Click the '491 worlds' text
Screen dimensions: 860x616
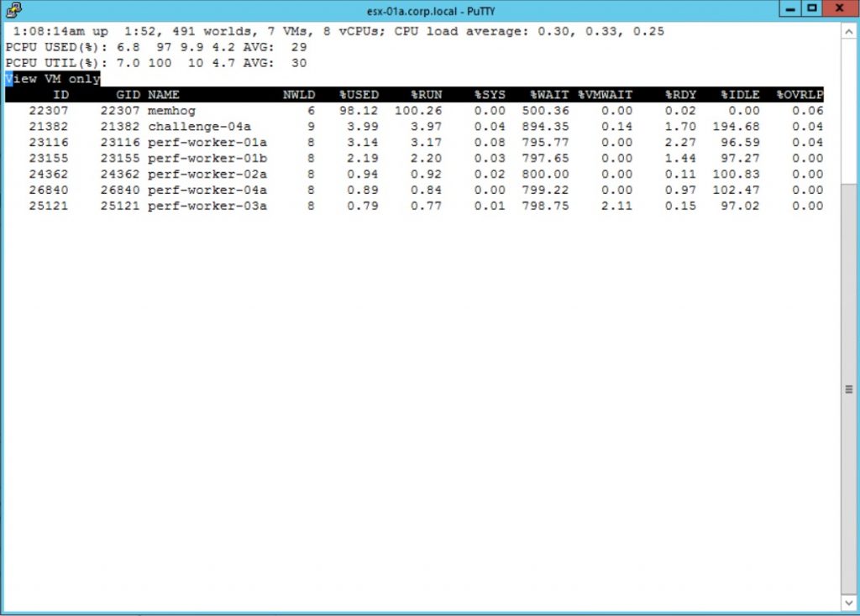(x=212, y=31)
